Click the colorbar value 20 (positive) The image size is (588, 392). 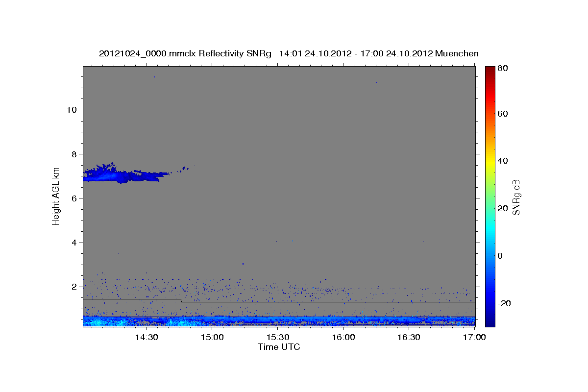pyautogui.click(x=503, y=208)
